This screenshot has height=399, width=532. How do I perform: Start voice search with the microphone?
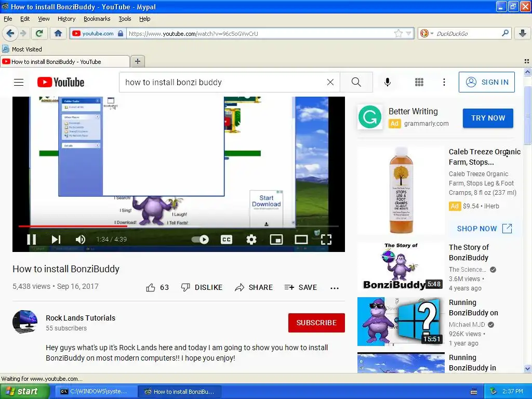(x=388, y=82)
